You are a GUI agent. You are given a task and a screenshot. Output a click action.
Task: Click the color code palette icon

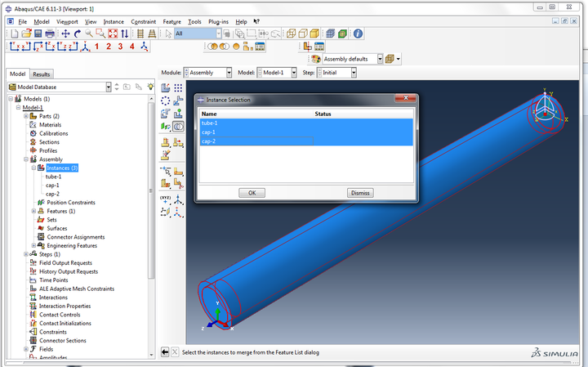[x=316, y=59]
